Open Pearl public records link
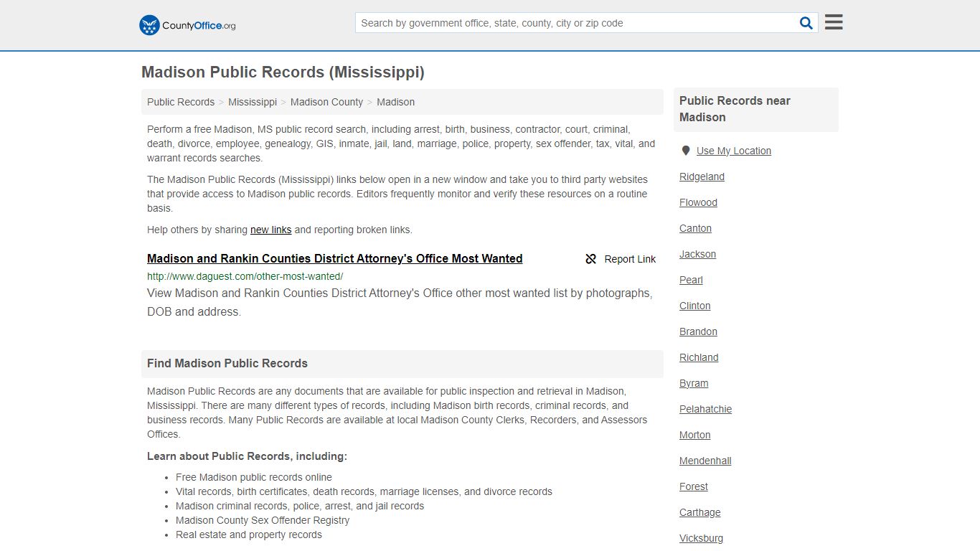This screenshot has height=551, width=980. (x=691, y=280)
